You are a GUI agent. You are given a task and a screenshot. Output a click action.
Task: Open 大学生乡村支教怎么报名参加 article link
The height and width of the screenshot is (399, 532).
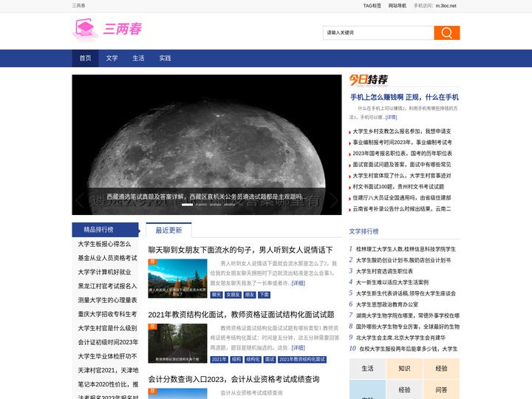tap(402, 132)
